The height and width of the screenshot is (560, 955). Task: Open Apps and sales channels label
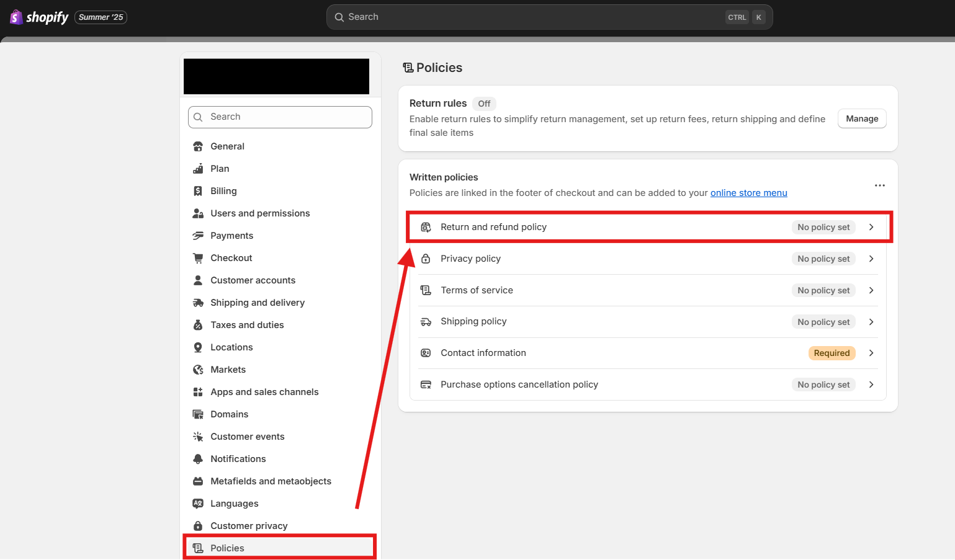(x=264, y=392)
